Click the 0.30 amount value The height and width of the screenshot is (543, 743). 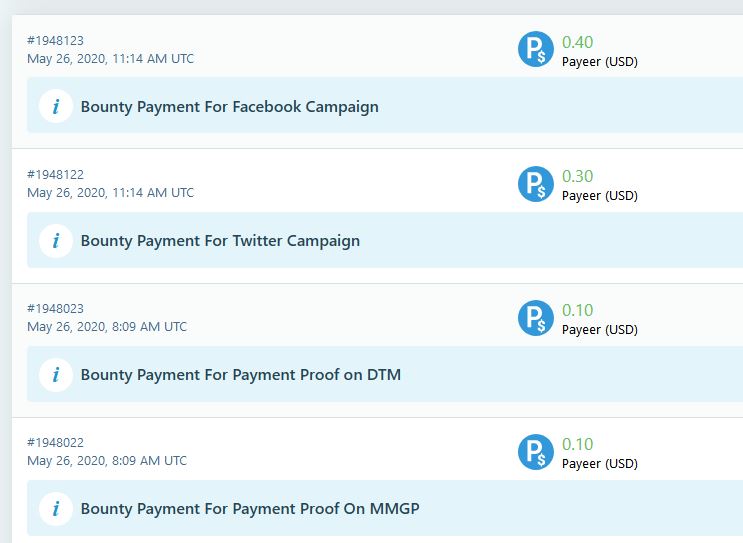[577, 176]
